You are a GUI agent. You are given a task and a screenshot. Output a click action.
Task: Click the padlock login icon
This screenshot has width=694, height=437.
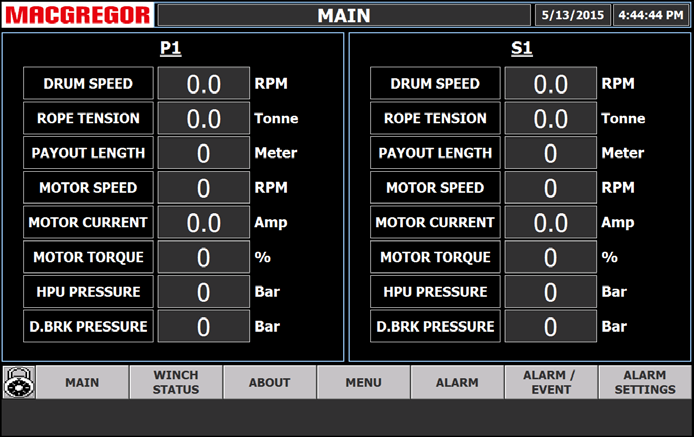(x=19, y=382)
